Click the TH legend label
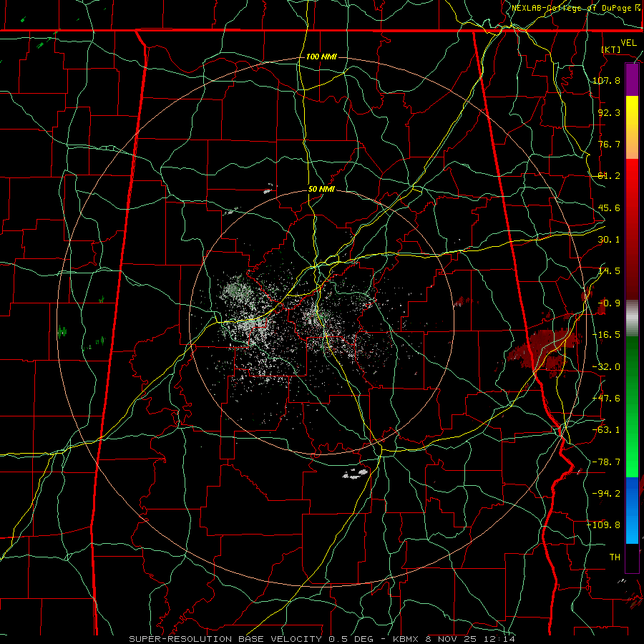This screenshot has height=644, width=644. [x=615, y=557]
